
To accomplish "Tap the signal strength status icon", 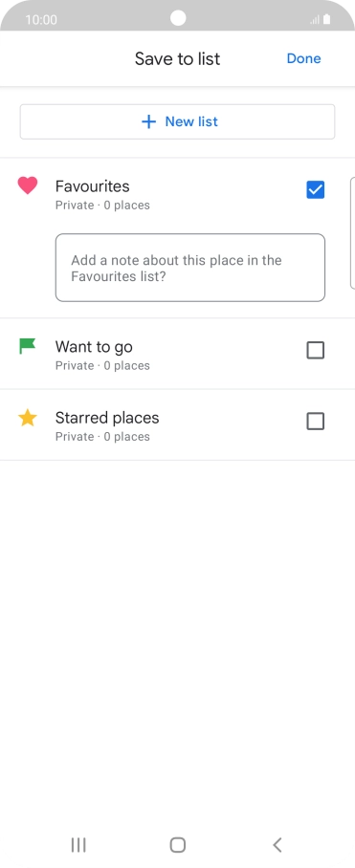I will [x=315, y=20].
